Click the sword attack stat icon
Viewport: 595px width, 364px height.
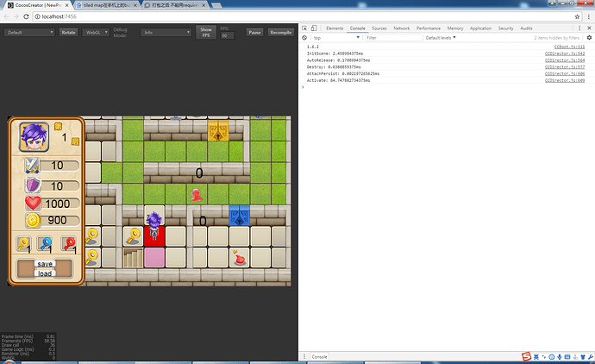point(32,166)
